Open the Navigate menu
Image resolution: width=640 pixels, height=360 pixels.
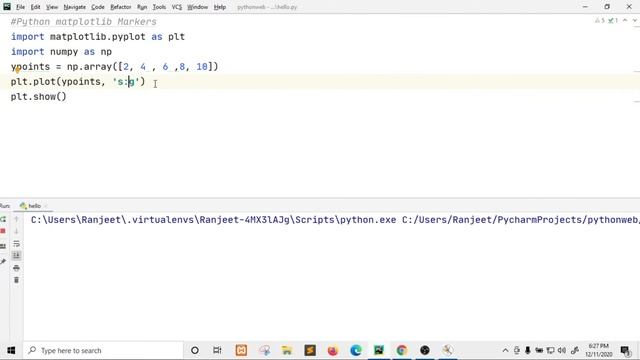(x=75, y=7)
